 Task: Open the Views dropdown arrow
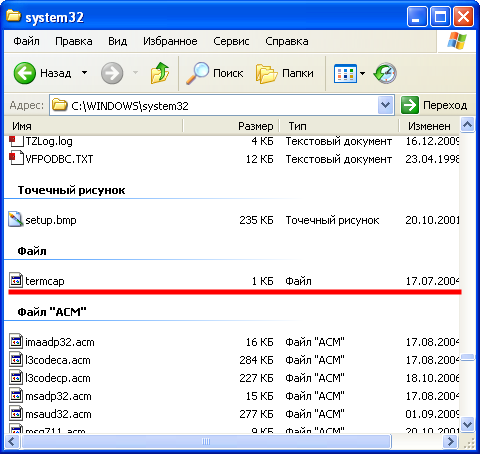click(362, 73)
